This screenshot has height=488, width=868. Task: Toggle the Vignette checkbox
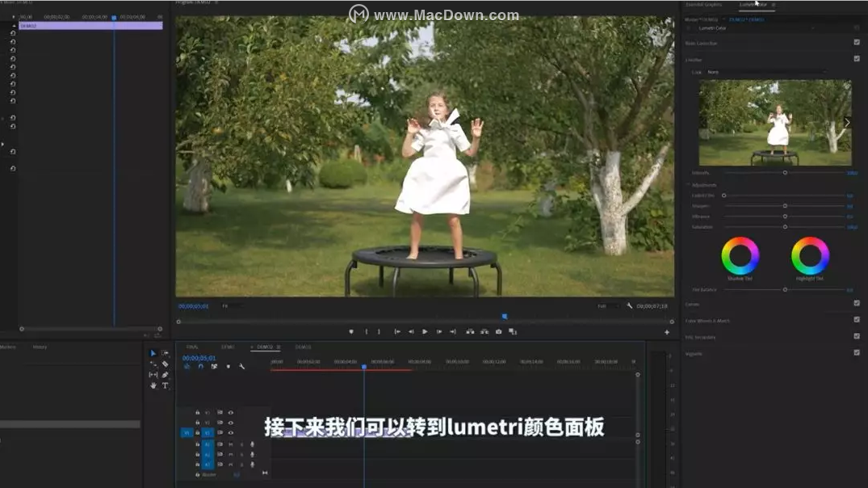pos(857,352)
